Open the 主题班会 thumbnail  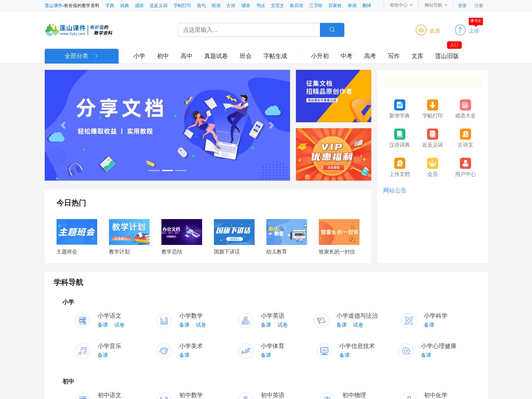[x=77, y=232]
